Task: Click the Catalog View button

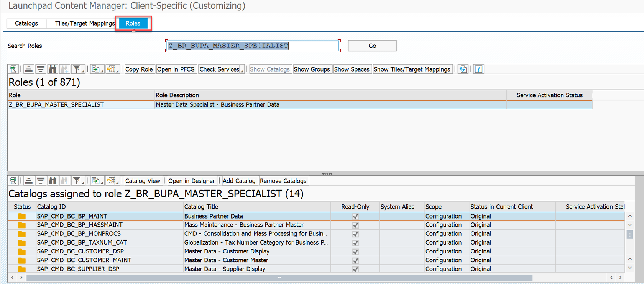Action: tap(143, 181)
